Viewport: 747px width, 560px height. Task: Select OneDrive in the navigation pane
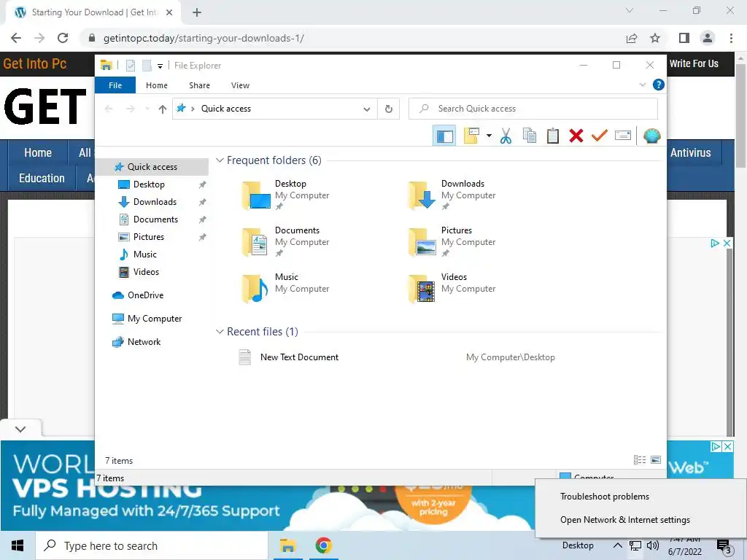tap(145, 295)
